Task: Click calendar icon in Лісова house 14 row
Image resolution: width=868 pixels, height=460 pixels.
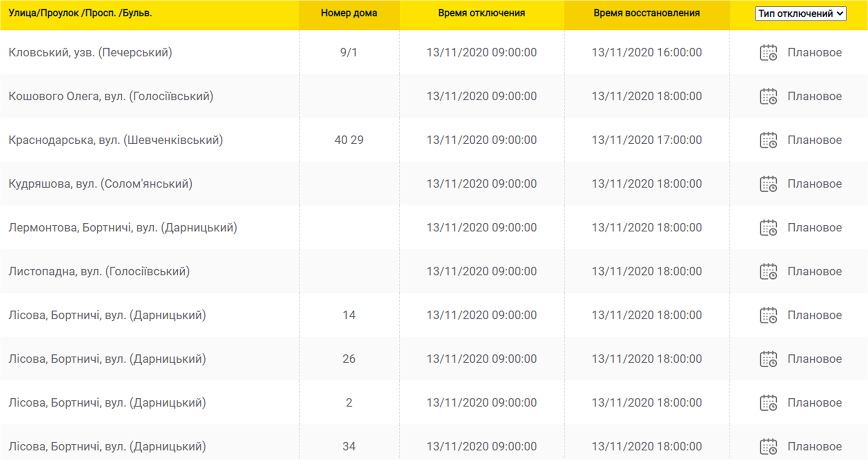Action: coord(768,315)
